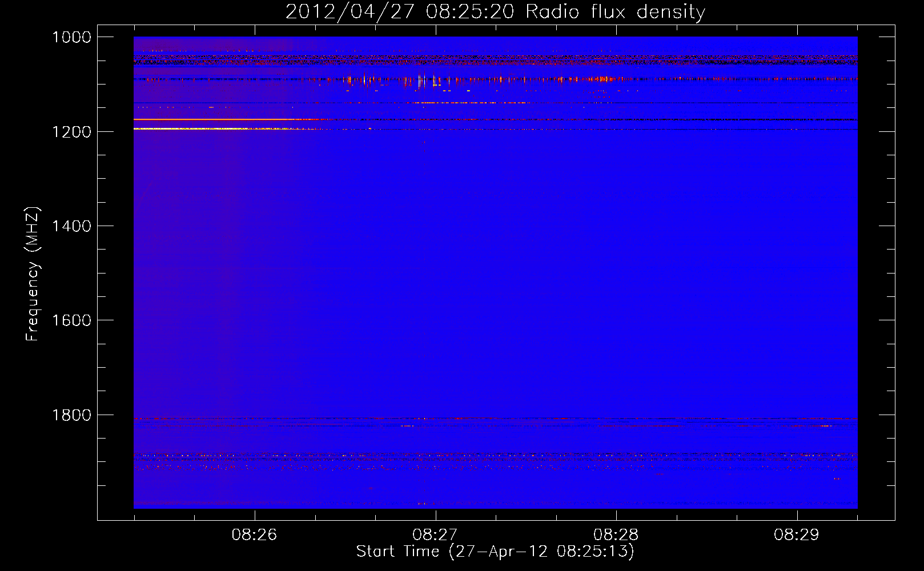Click the 'Frequency (MHZ)' axis title
924x571 pixels.
33,274
